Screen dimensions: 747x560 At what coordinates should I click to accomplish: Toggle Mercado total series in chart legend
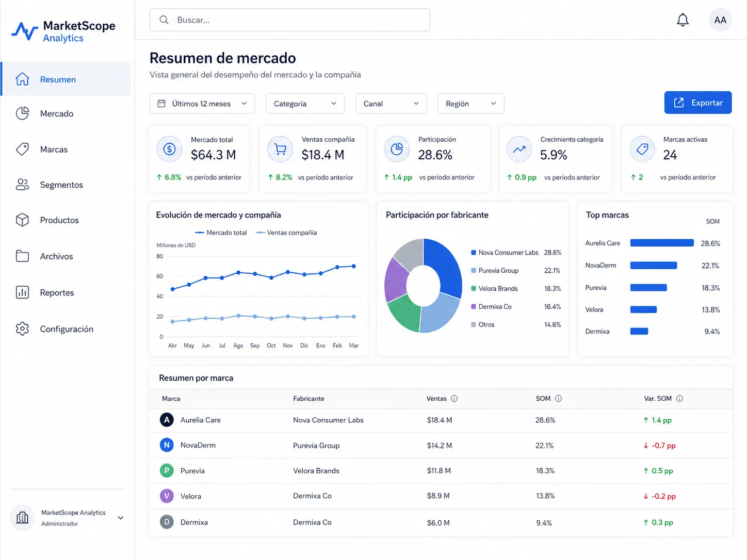[x=221, y=233]
